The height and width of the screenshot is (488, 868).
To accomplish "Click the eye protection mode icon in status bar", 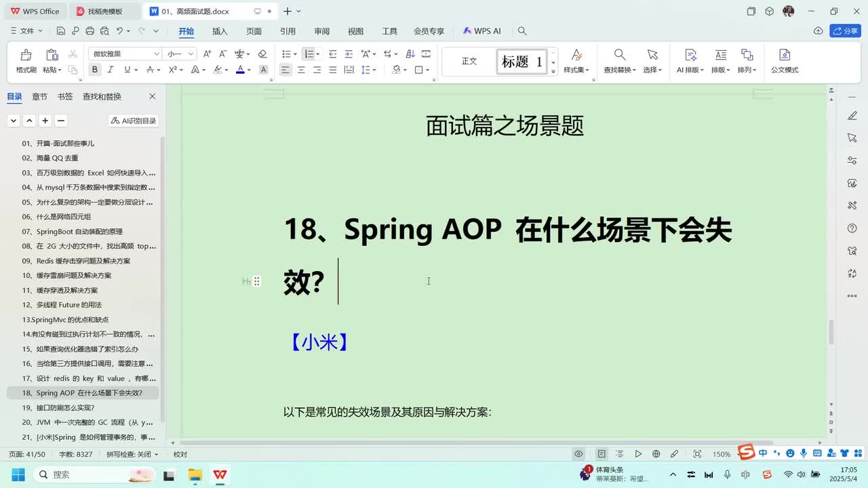I will point(578,454).
